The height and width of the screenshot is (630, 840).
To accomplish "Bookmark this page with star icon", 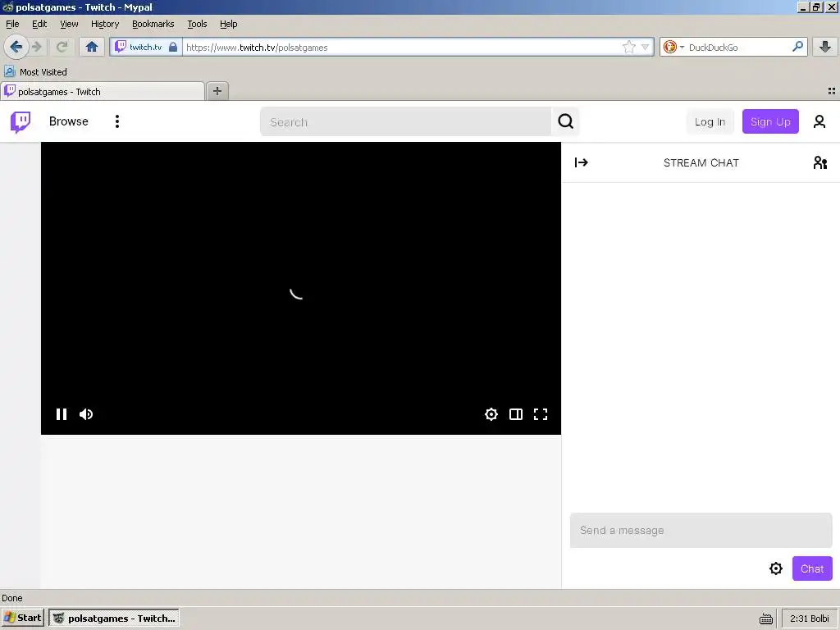I will tap(629, 47).
